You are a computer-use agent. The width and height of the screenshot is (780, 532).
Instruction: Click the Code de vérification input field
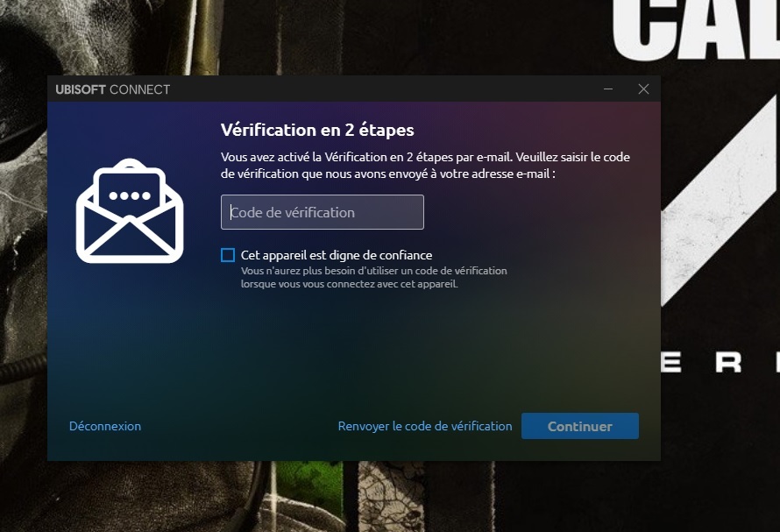(x=323, y=212)
